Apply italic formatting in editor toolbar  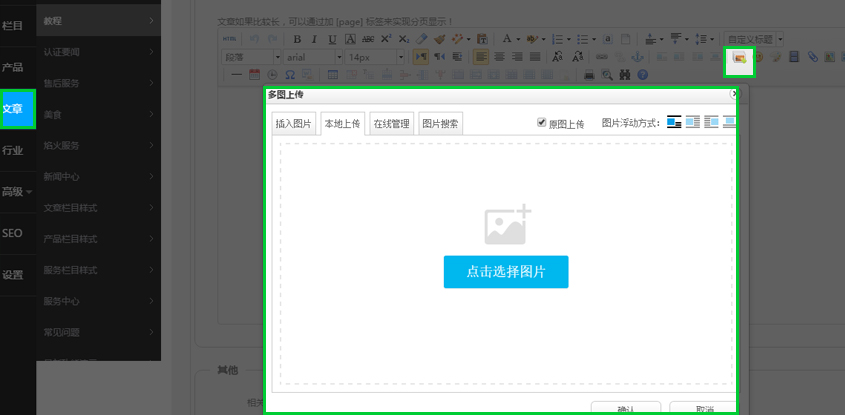click(315, 39)
